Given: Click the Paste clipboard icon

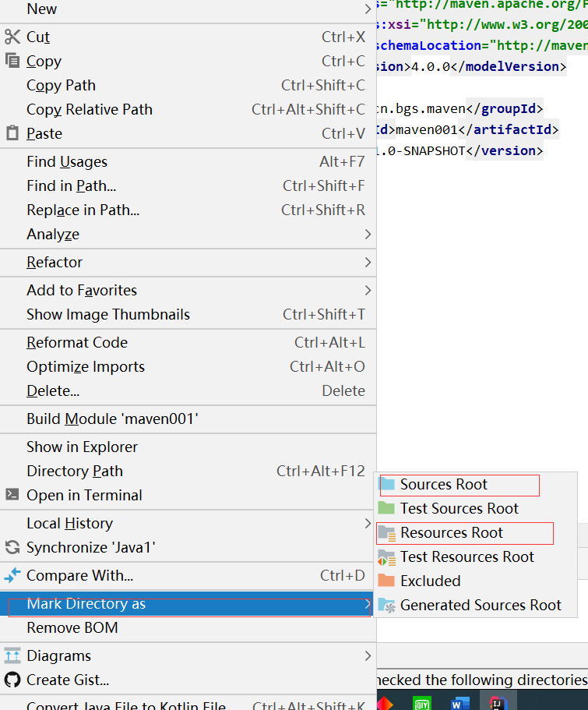Looking at the screenshot, I should point(12,133).
